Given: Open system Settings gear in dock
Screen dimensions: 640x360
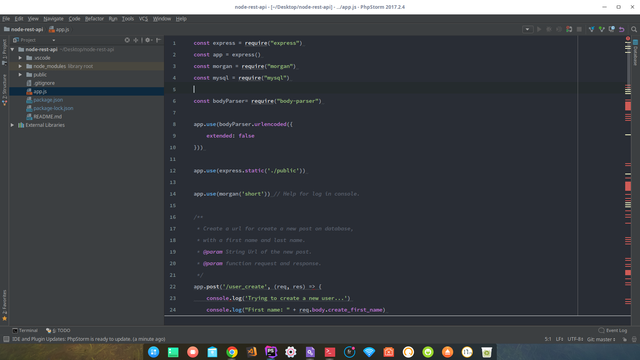Looking at the screenshot, I should (x=291, y=352).
